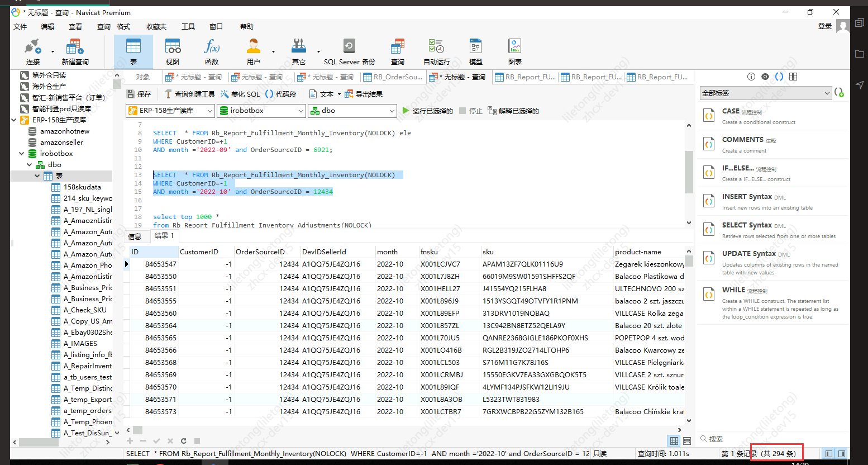Image resolution: width=868 pixels, height=465 pixels.
Task: Switch to the 信息 tab
Action: pyautogui.click(x=135, y=236)
